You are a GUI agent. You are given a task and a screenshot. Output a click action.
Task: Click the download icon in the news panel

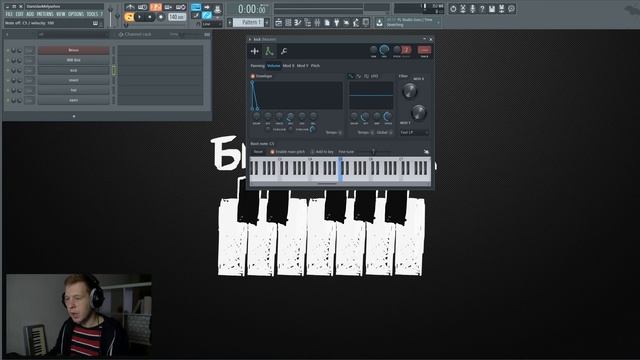point(380,23)
